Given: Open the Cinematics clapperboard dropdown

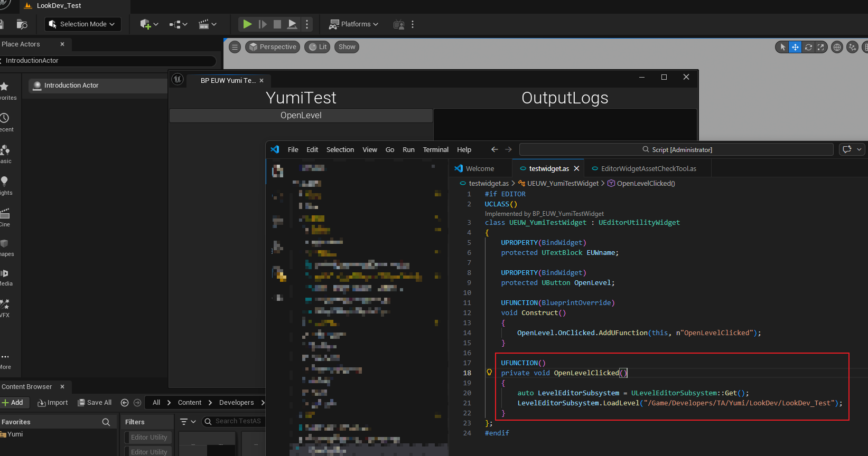Looking at the screenshot, I should (208, 24).
